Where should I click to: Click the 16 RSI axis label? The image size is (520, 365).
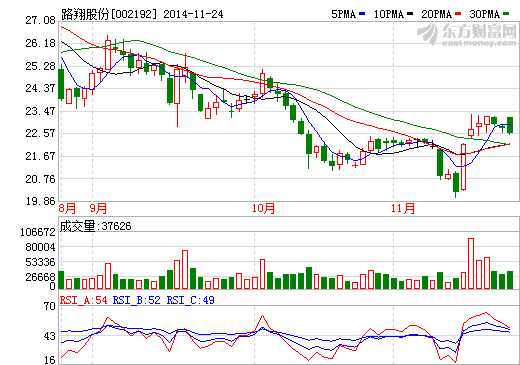[50, 360]
